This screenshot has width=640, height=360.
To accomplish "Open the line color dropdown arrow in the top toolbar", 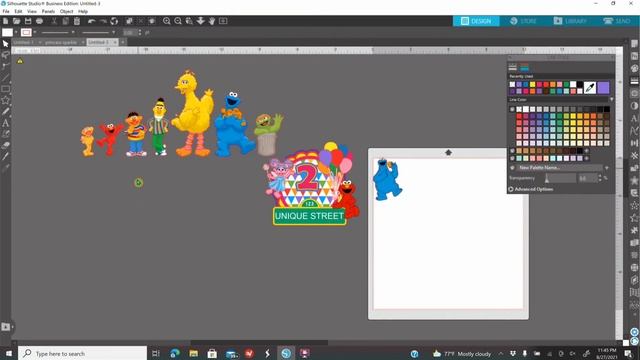I will [x=35, y=32].
